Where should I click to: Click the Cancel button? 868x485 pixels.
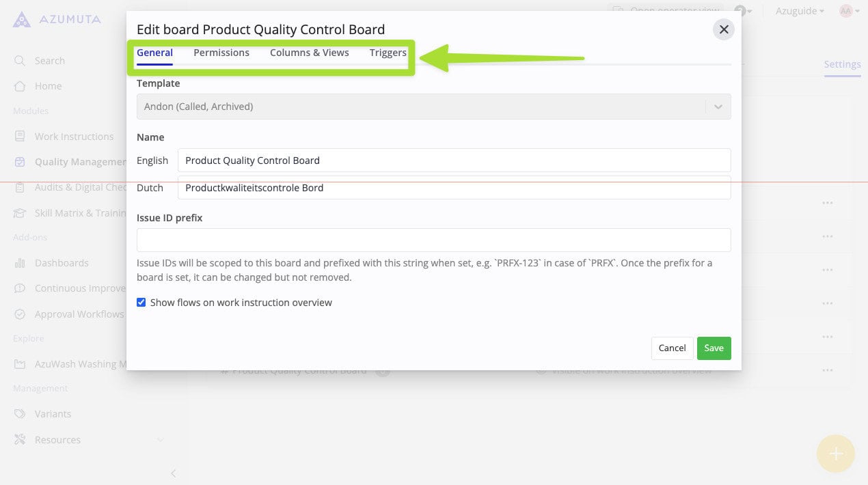[x=672, y=348]
